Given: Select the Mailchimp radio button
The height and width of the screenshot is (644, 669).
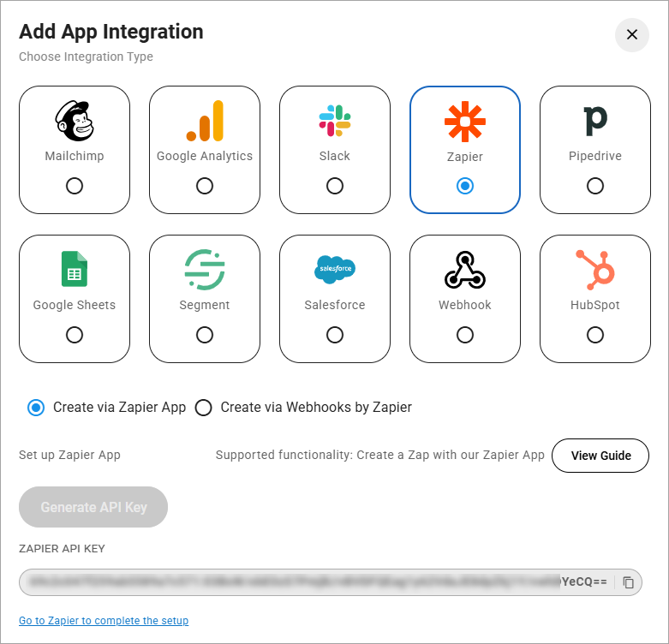Looking at the screenshot, I should click(x=75, y=186).
